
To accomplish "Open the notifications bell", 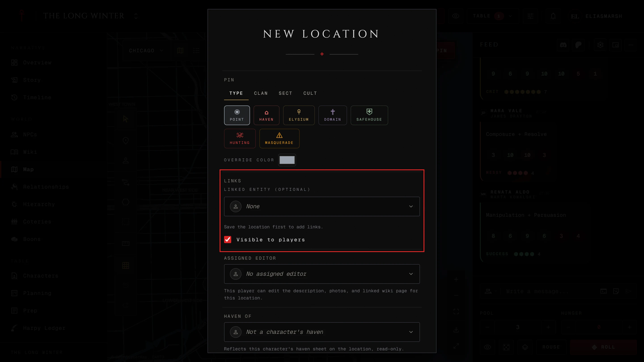I will coord(553,16).
